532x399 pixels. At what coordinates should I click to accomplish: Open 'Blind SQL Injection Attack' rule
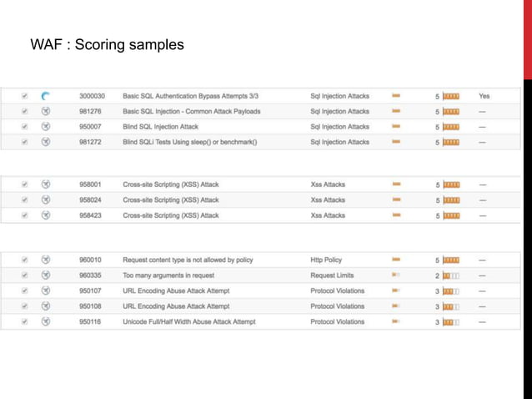(x=160, y=127)
